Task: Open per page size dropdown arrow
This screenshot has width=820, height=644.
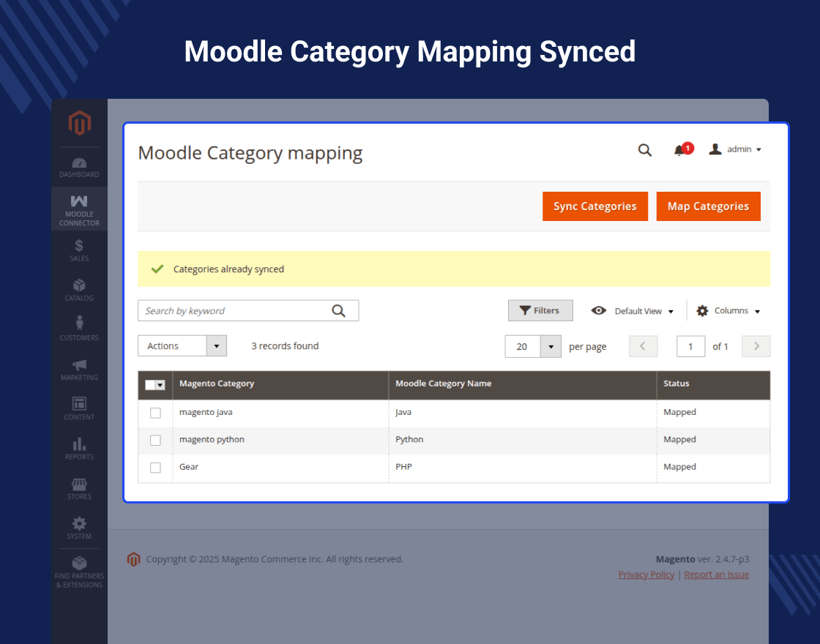Action: 551,346
